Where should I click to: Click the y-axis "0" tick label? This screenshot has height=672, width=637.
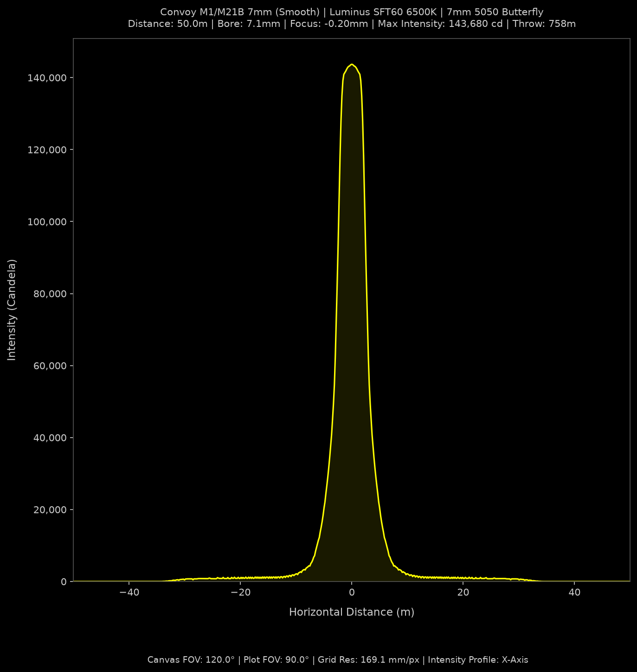click(x=64, y=582)
